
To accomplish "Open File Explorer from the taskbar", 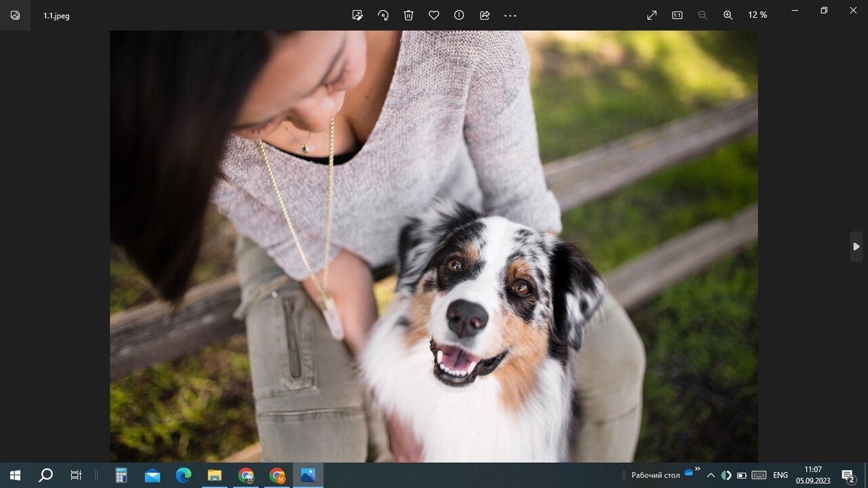I will pos(215,475).
